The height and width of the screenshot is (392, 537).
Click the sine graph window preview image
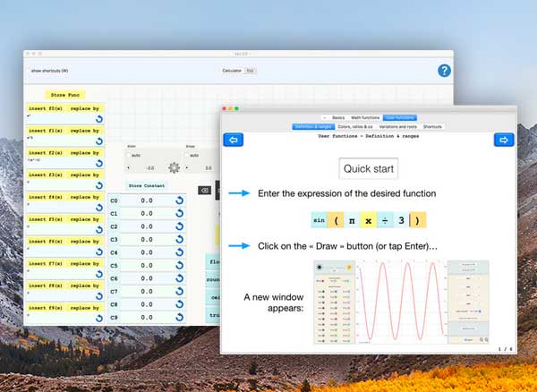click(401, 303)
